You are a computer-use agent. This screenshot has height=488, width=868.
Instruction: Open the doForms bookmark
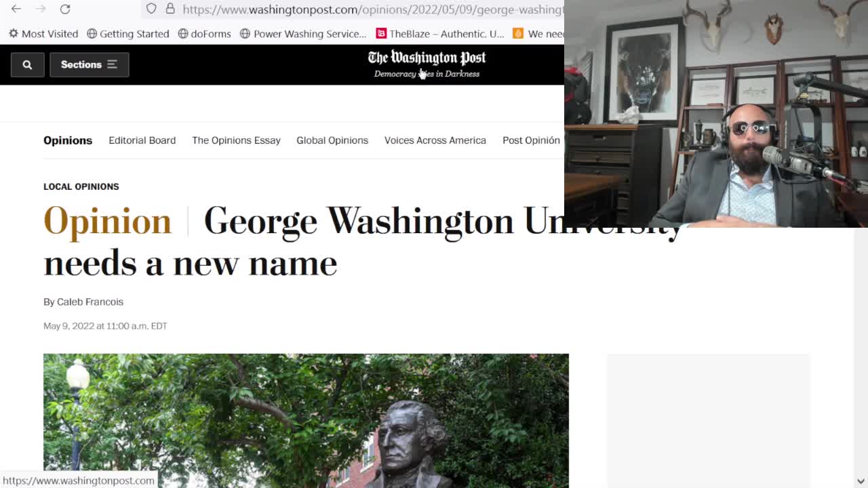point(204,33)
